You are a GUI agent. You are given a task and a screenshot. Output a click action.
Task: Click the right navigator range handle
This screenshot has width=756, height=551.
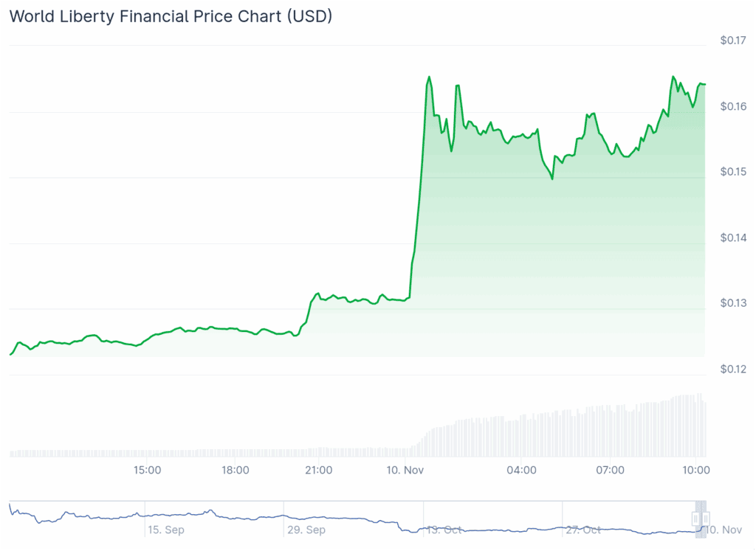[x=706, y=519]
